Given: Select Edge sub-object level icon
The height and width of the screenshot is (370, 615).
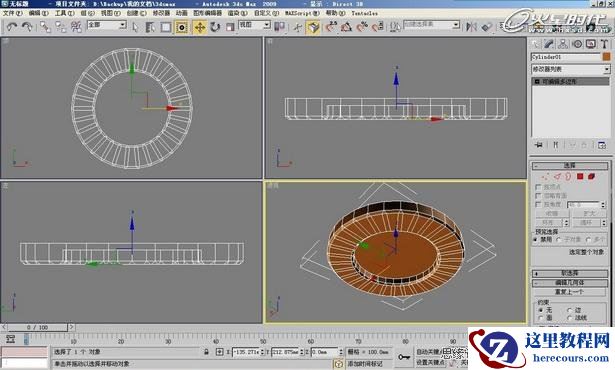Looking at the screenshot, I should coord(557,177).
